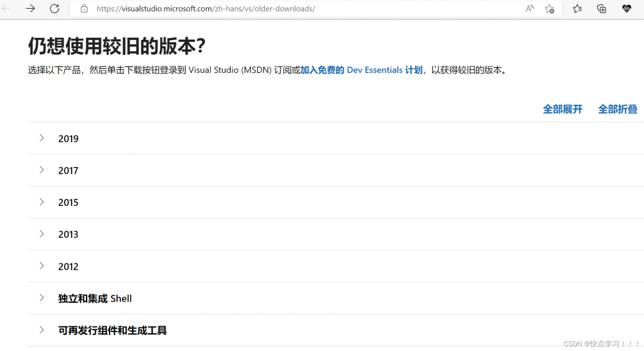The image size is (644, 351).
Task: Reload the page with refresh icon
Action: [54, 9]
